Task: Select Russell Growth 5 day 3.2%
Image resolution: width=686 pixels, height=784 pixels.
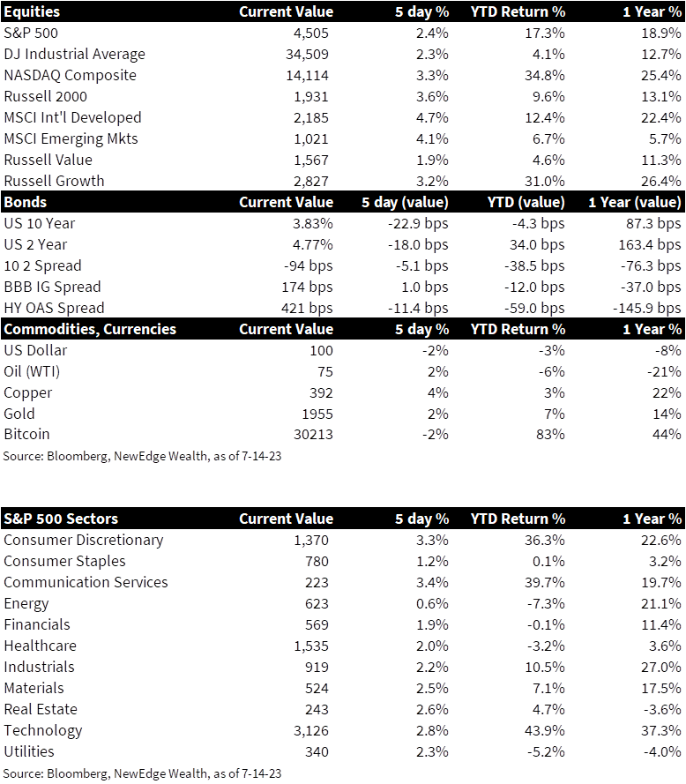Action: tap(432, 181)
